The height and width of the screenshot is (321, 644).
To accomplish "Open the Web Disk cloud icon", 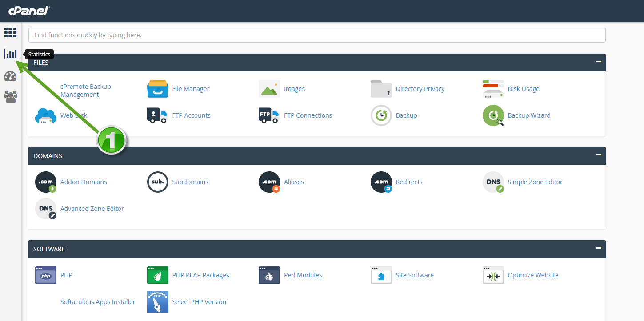I will (x=46, y=115).
